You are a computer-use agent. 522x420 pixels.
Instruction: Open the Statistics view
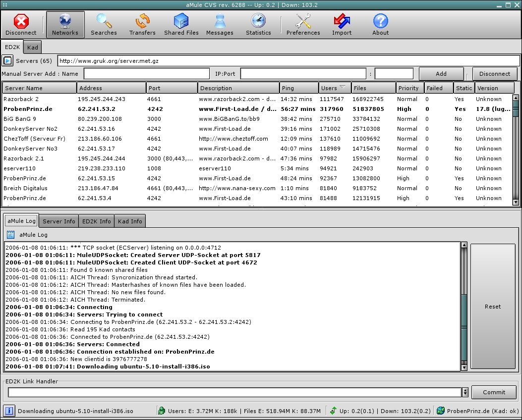pyautogui.click(x=258, y=25)
